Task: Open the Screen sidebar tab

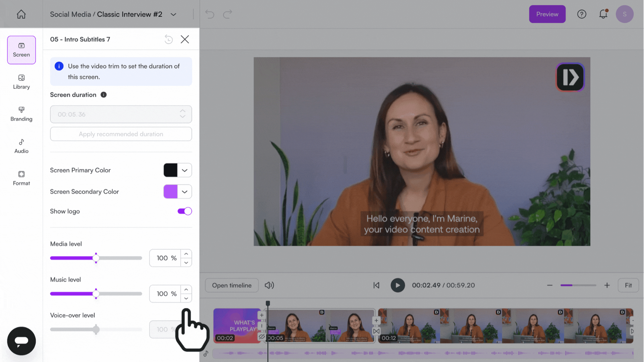Action: [21, 50]
